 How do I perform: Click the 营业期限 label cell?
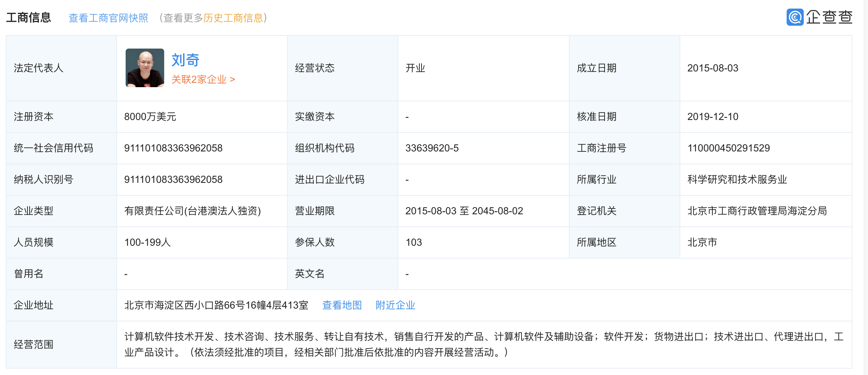(x=343, y=211)
